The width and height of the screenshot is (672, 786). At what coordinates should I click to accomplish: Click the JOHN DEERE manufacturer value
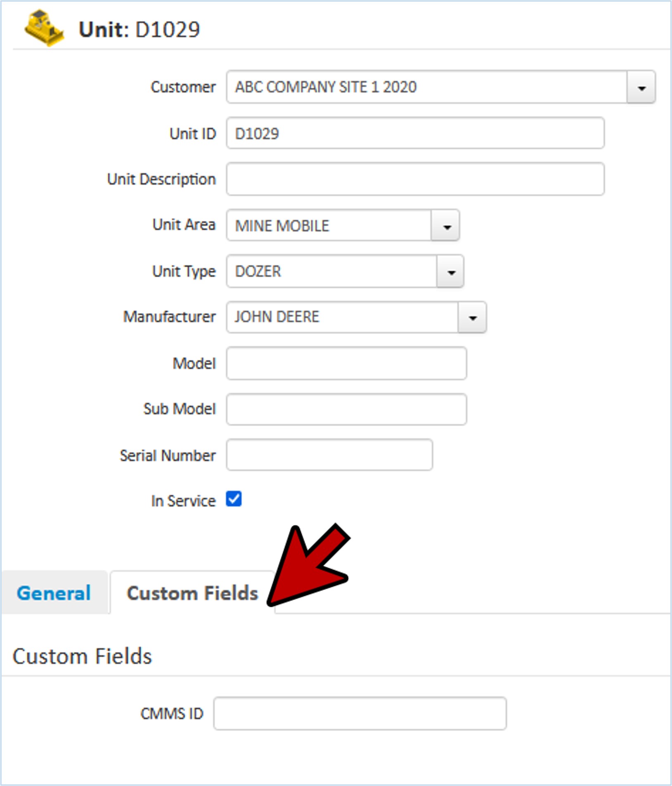277,317
